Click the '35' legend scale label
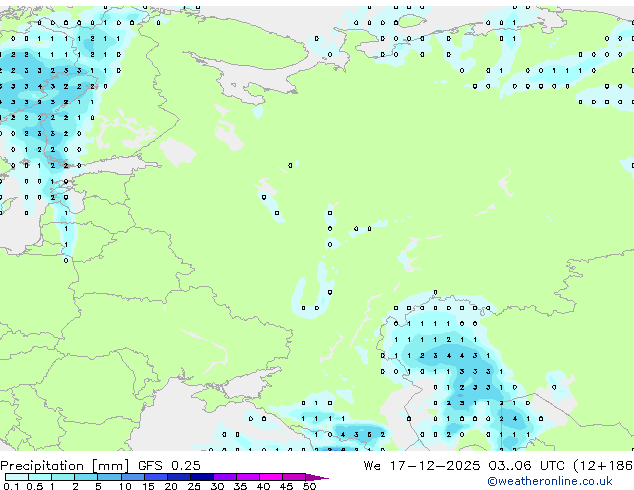The width and height of the screenshot is (634, 490). [240, 486]
